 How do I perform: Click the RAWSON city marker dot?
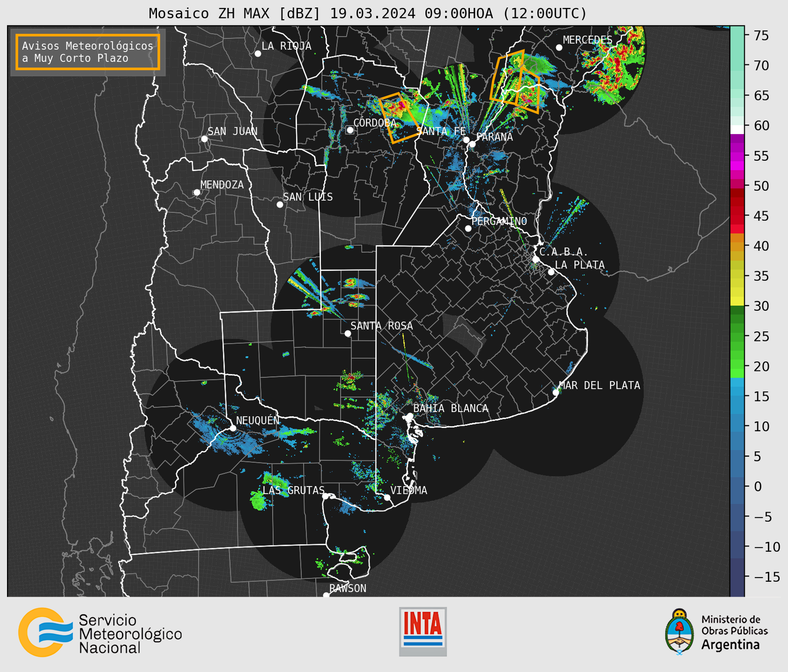click(326, 595)
